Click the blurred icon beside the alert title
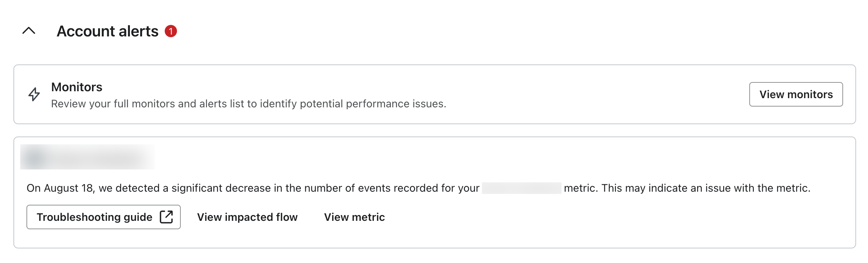 (x=34, y=157)
